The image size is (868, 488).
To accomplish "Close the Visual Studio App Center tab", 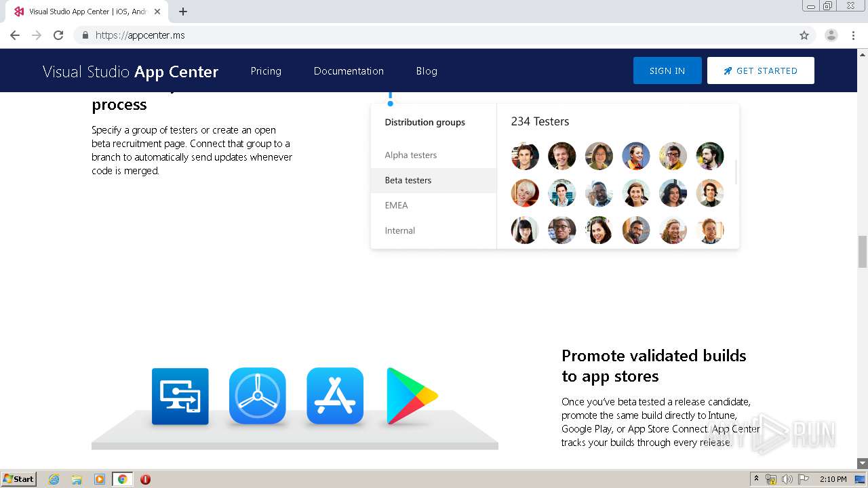I will tap(157, 12).
